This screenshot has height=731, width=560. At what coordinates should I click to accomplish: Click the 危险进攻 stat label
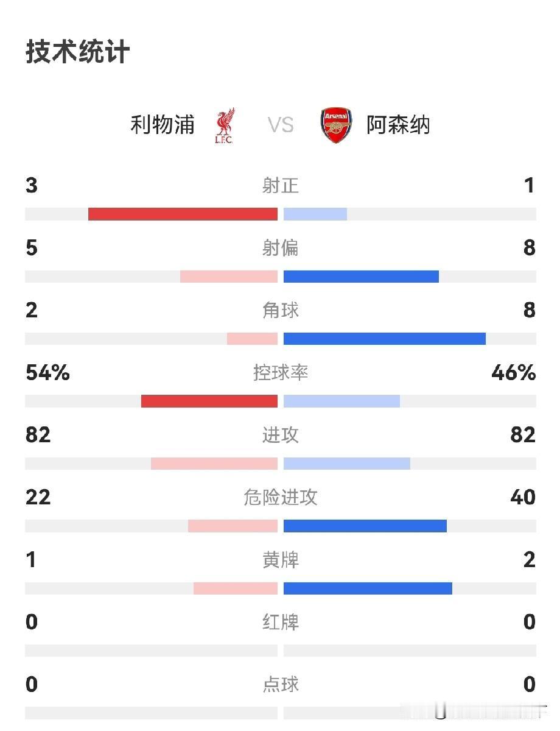[281, 497]
